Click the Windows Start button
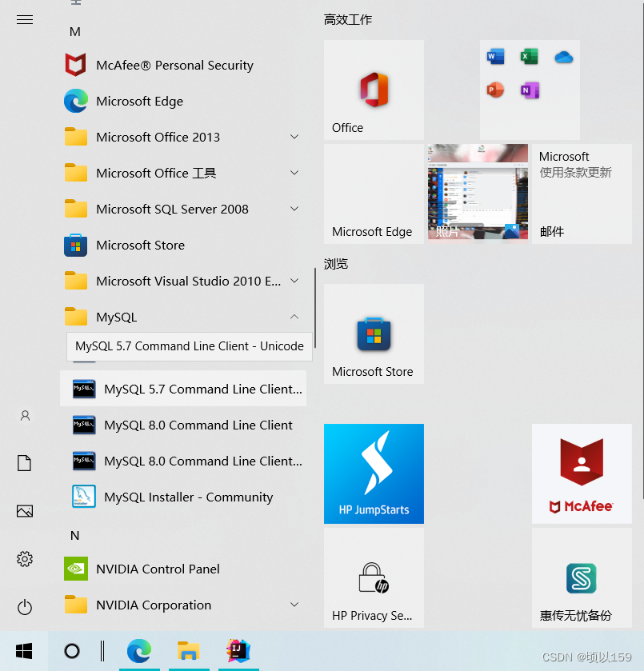Image resolution: width=644 pixels, height=671 pixels. click(24, 651)
